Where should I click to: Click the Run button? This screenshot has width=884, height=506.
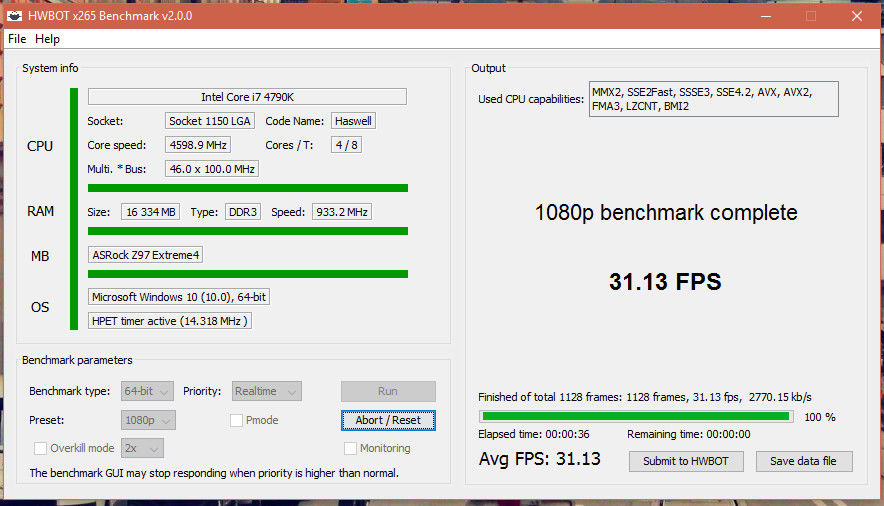(388, 391)
